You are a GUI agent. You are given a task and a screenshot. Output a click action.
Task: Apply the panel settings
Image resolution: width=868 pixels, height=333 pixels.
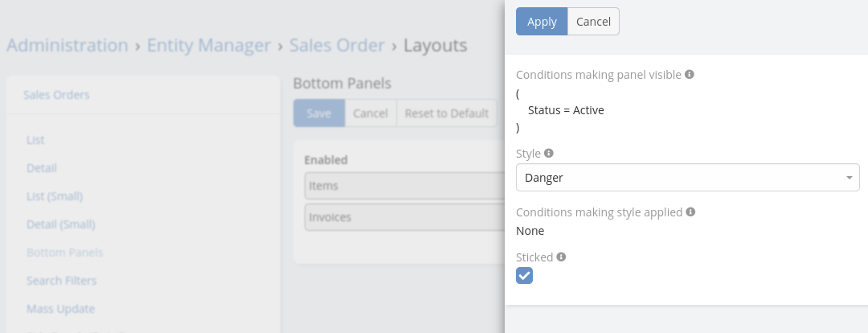pos(542,22)
